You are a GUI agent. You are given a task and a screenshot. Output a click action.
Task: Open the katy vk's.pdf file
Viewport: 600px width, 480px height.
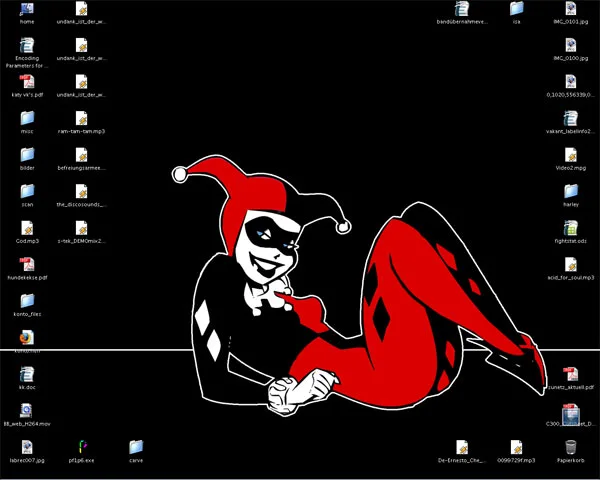click(x=27, y=82)
